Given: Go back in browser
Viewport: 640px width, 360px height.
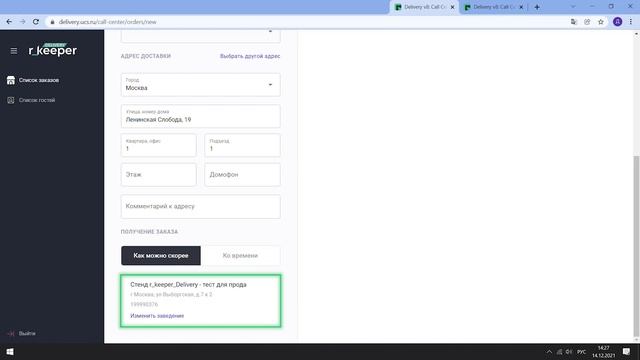Looking at the screenshot, I should tap(9, 22).
